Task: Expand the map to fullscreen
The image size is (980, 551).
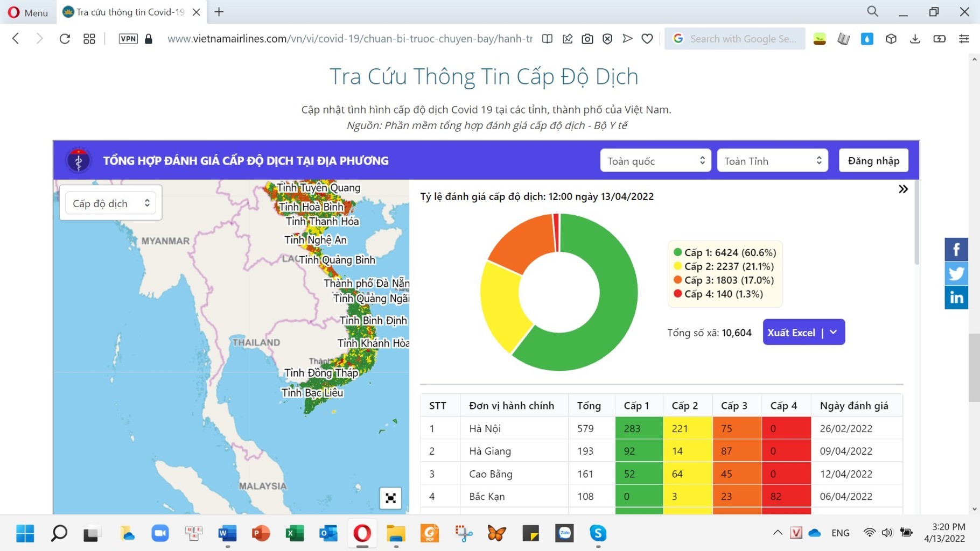Action: click(390, 498)
